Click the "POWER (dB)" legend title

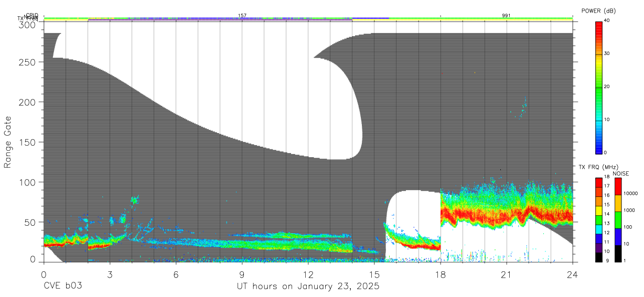tap(598, 10)
